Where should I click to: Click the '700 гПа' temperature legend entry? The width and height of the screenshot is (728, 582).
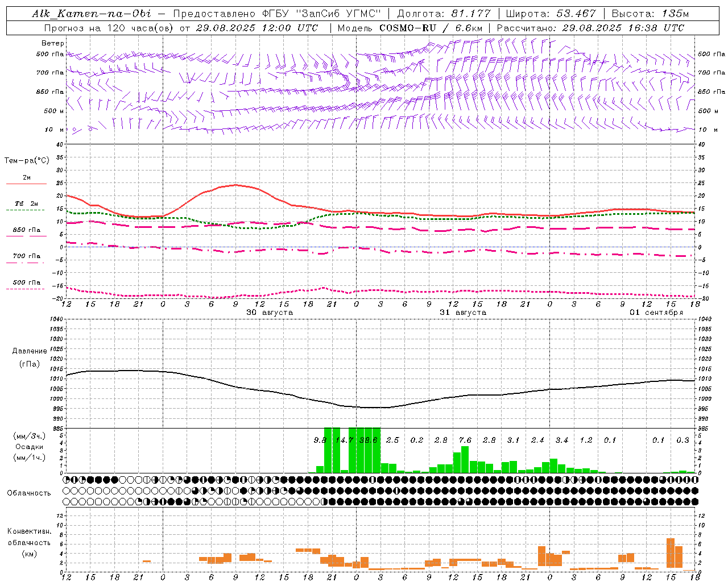(x=26, y=256)
